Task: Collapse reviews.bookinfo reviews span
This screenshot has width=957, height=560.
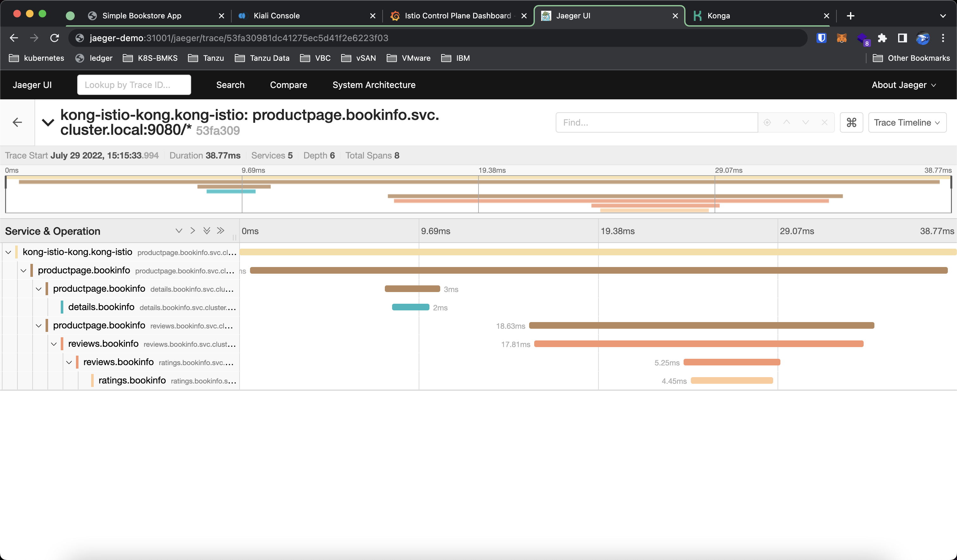Action: [54, 344]
